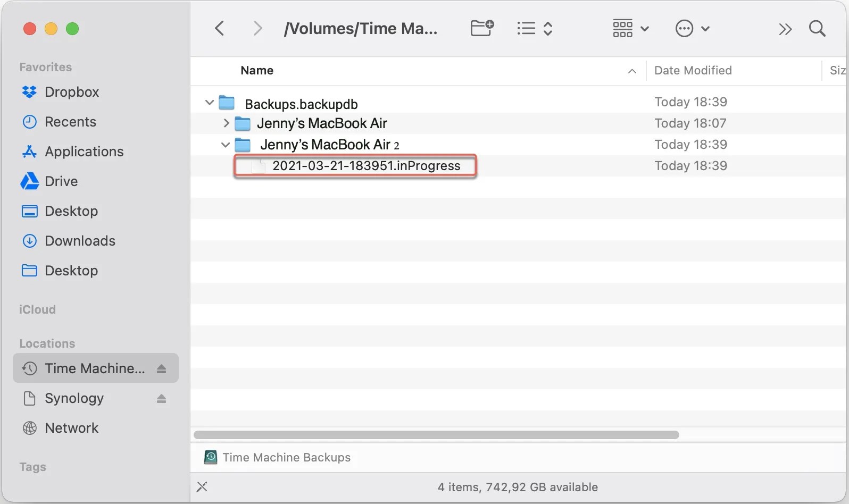Click the Tags section heading
The height and width of the screenshot is (504, 849).
[x=32, y=467]
